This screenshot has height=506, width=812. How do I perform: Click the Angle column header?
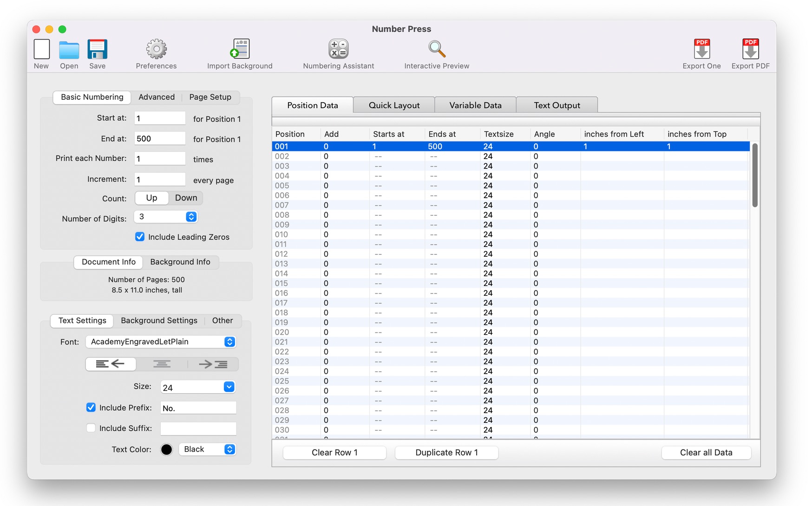point(556,134)
